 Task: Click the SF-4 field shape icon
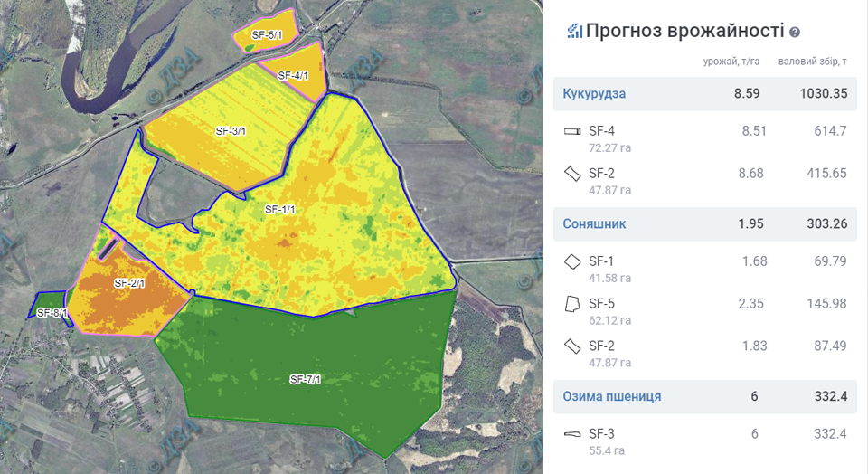571,131
